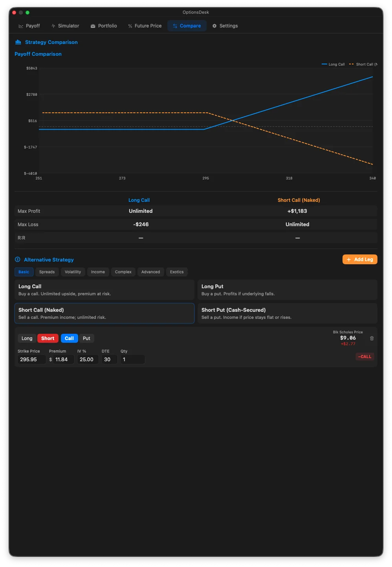Click the Long Call legend entry
The height and width of the screenshot is (567, 392).
pyautogui.click(x=333, y=64)
